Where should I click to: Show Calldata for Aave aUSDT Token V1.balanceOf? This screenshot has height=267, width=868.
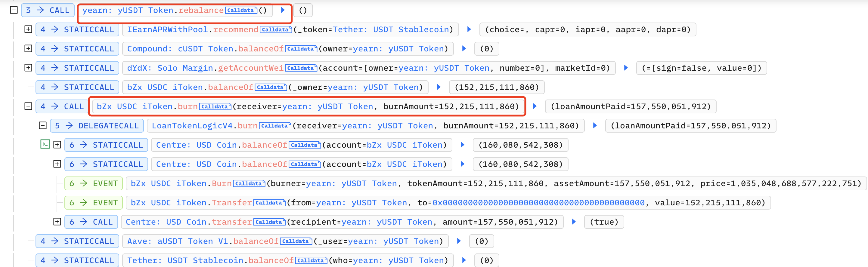point(296,241)
